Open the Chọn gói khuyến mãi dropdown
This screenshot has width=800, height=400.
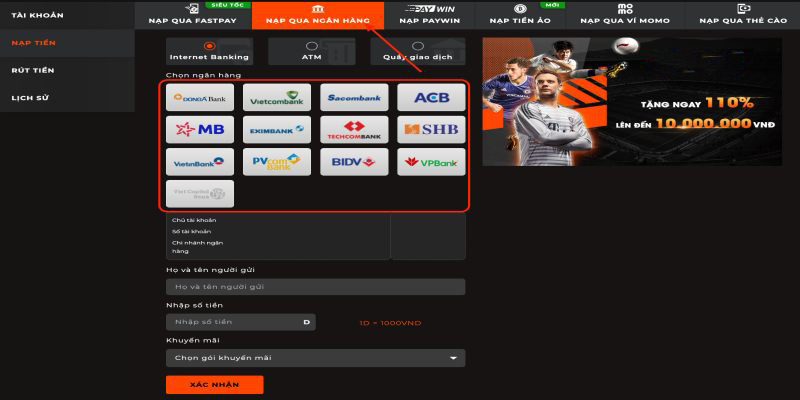coord(316,358)
